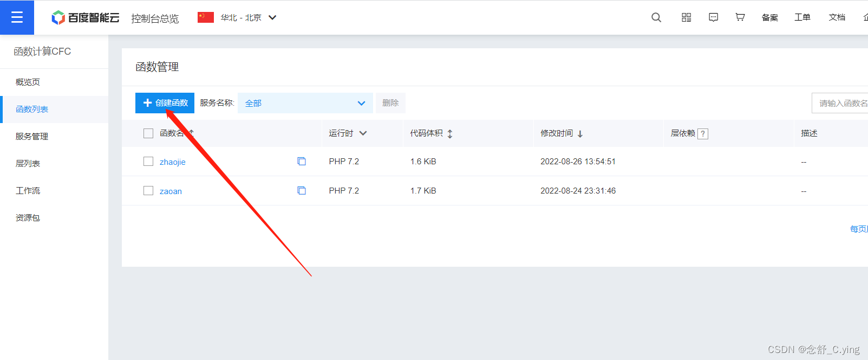
Task: Select all functions checkbox in header
Action: 148,133
